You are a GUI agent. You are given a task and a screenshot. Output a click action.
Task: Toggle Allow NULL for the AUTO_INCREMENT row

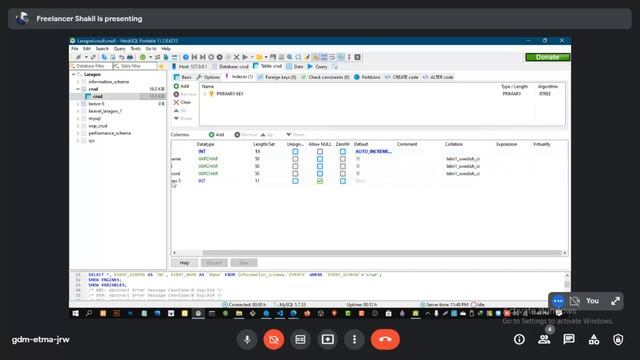coord(320,151)
